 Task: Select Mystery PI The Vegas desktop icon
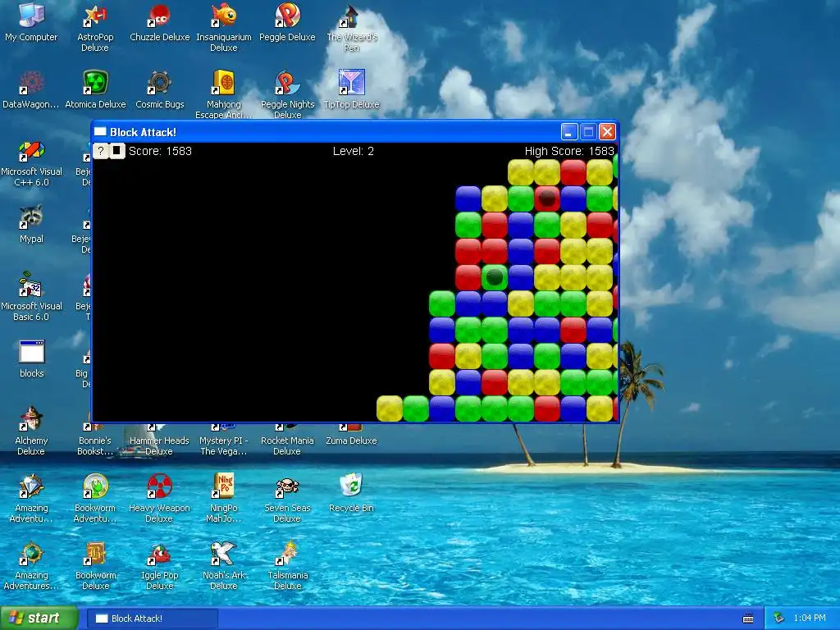pos(224,441)
